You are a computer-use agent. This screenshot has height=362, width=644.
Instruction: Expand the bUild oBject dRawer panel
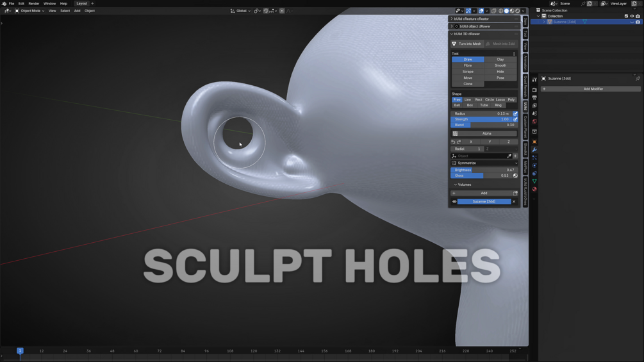452,26
